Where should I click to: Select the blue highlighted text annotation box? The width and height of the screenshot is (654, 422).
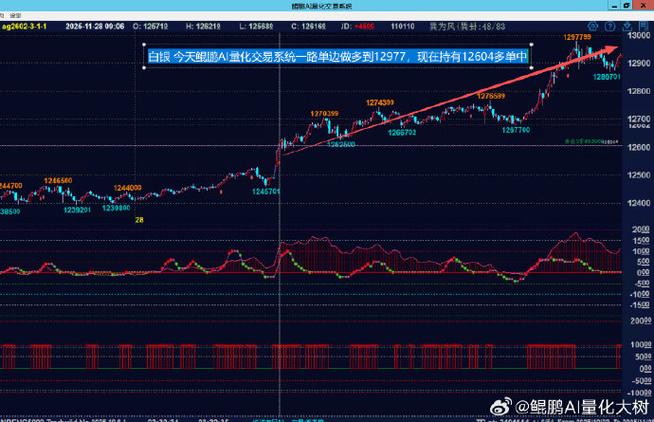pos(337,58)
